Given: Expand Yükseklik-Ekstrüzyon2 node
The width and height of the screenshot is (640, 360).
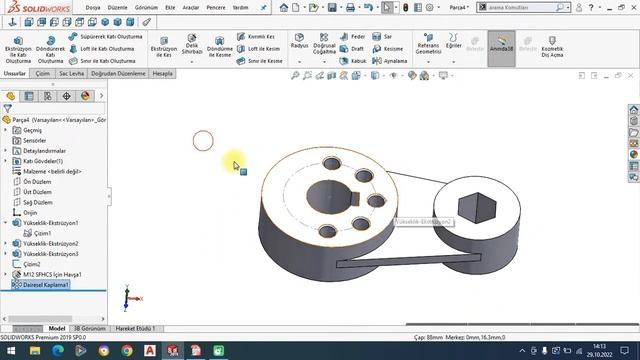Looking at the screenshot, I should [5, 243].
